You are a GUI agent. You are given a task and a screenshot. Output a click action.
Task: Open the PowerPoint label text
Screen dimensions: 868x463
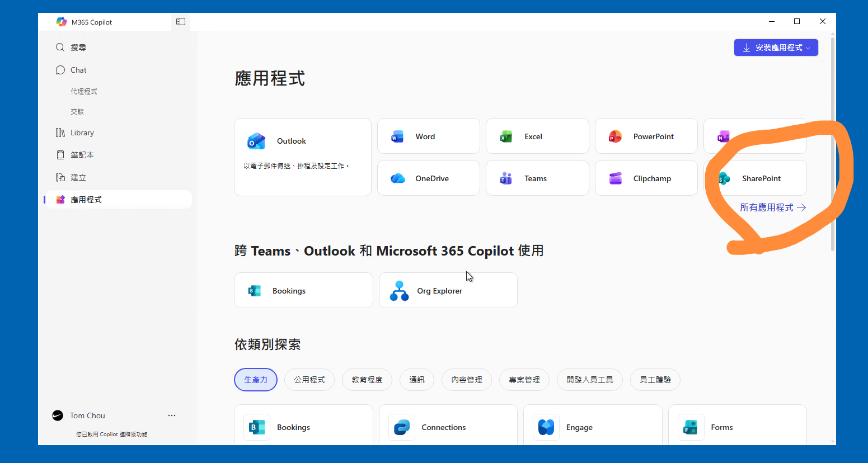tap(654, 136)
